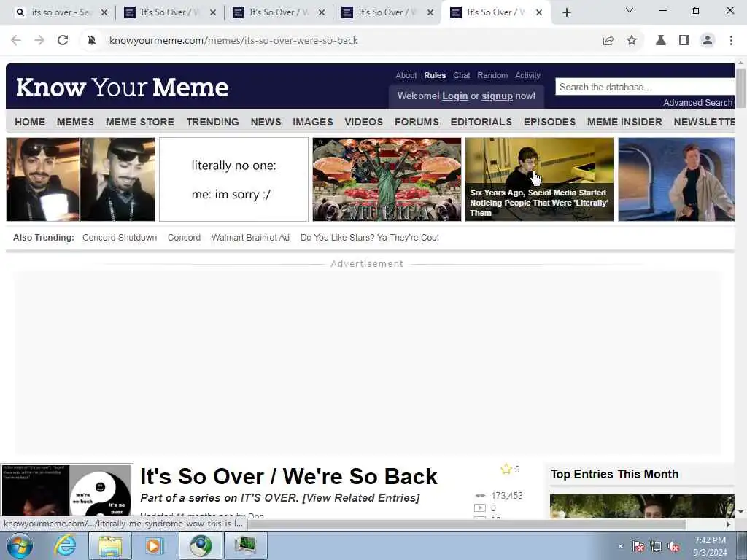This screenshot has width=747, height=560.
Task: Click the muted volume tray icon
Action: (x=673, y=547)
